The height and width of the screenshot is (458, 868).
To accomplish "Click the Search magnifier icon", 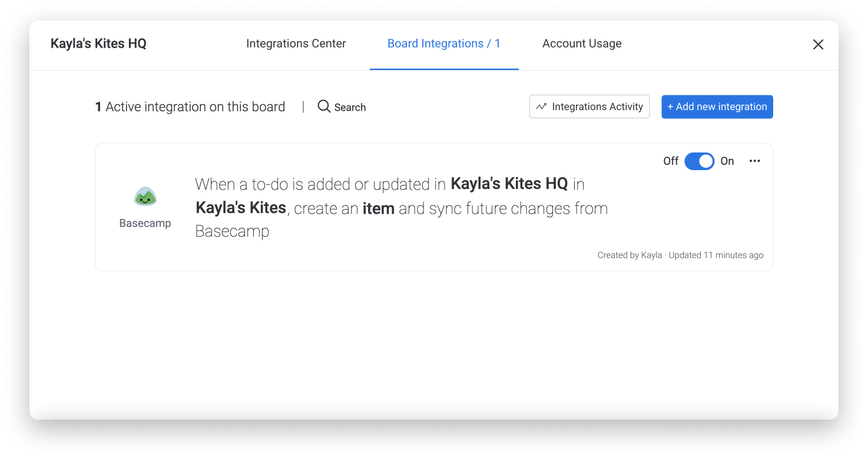I will (x=324, y=106).
